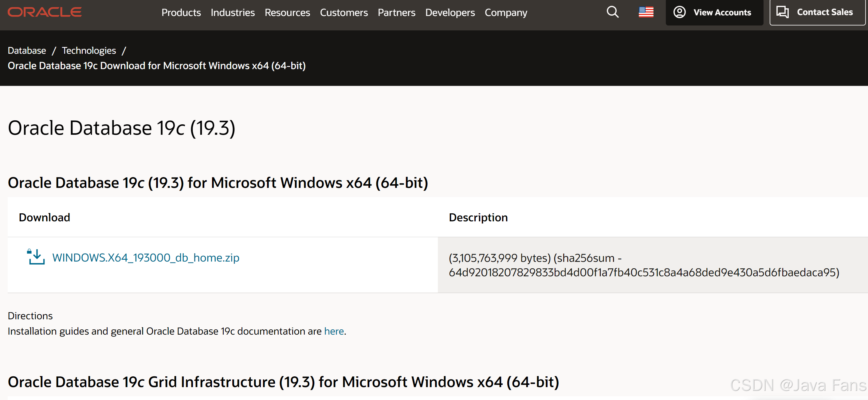
Task: Click the 3,105,763,999 bytes file size text
Action: pos(499,258)
